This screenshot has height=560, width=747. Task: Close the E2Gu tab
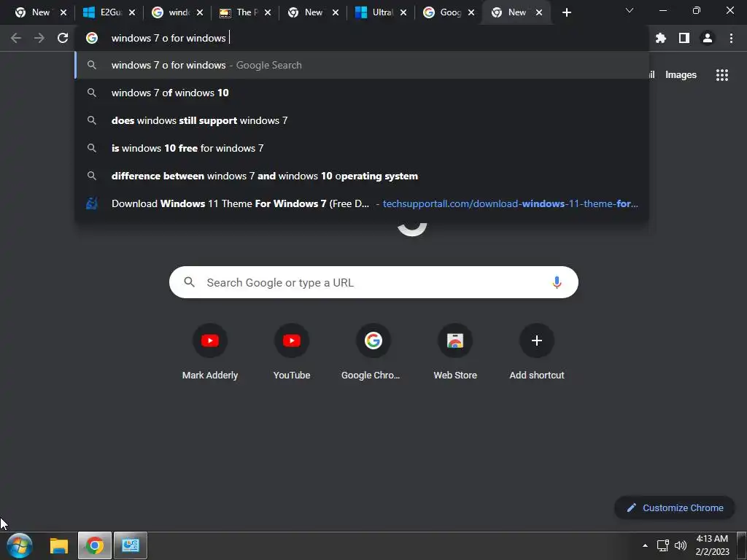tap(132, 12)
